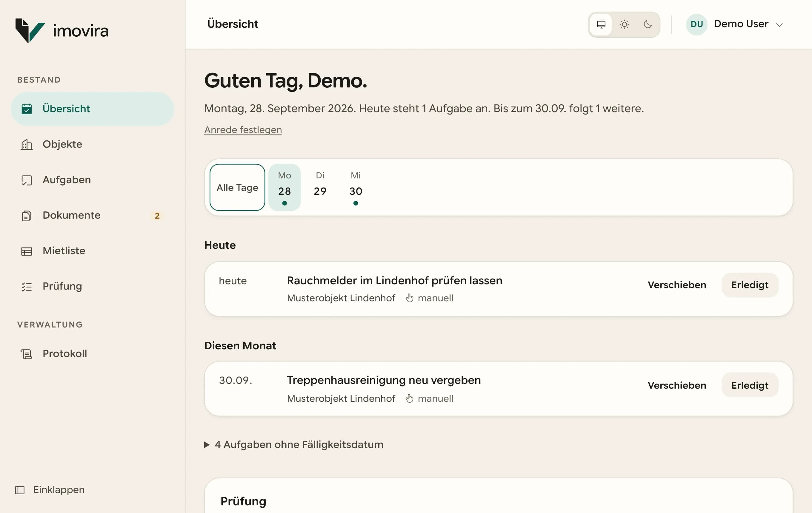
Task: Click Musterobjekt Lindenhof under the Rauchmelder task
Action: click(341, 298)
